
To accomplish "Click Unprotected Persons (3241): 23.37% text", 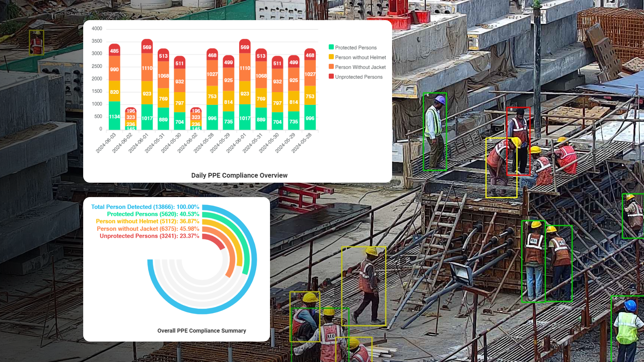I will point(149,236).
